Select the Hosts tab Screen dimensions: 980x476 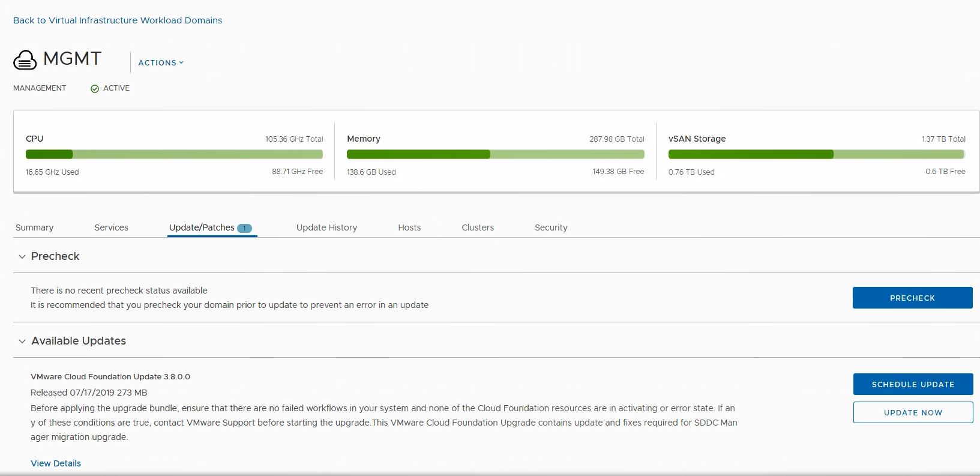pos(409,227)
